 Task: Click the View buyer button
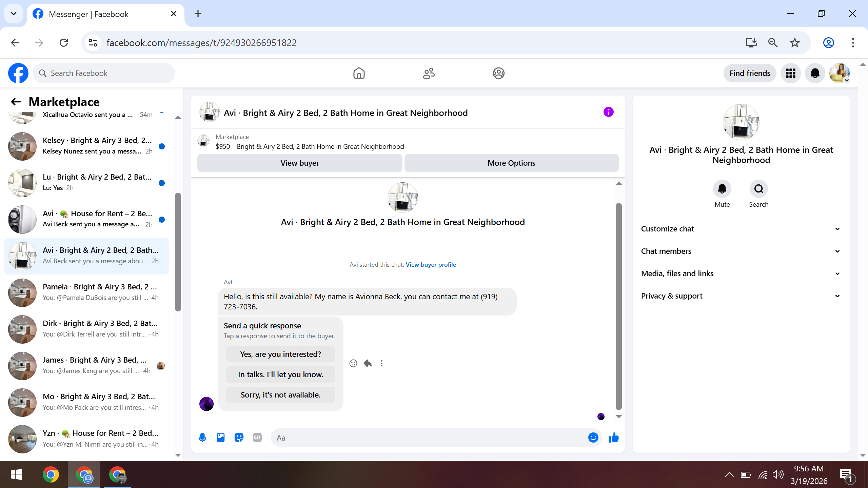(300, 163)
